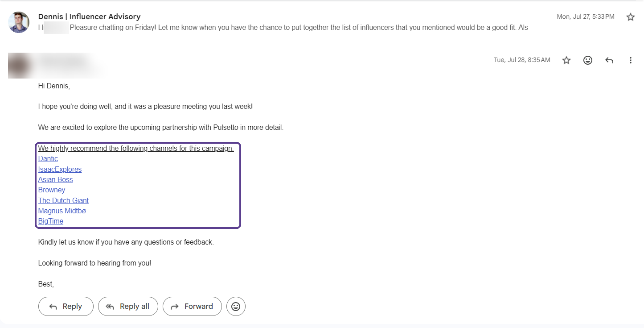This screenshot has width=644, height=328.
Task: Visit The Dutch Giant link
Action: pyautogui.click(x=63, y=201)
